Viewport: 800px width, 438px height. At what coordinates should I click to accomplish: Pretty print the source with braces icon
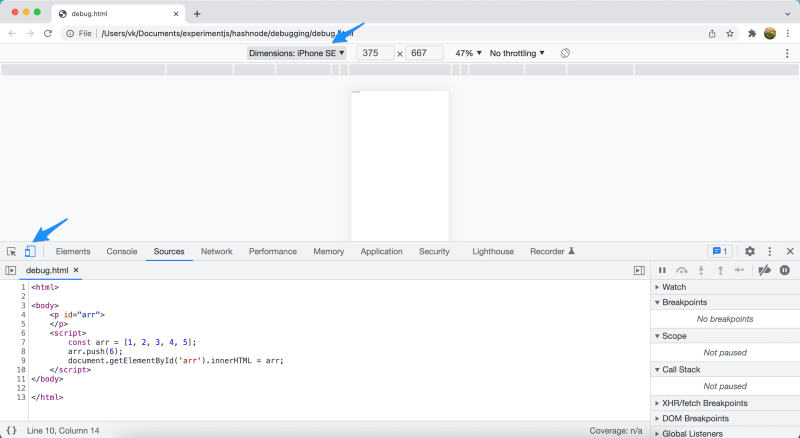point(11,431)
